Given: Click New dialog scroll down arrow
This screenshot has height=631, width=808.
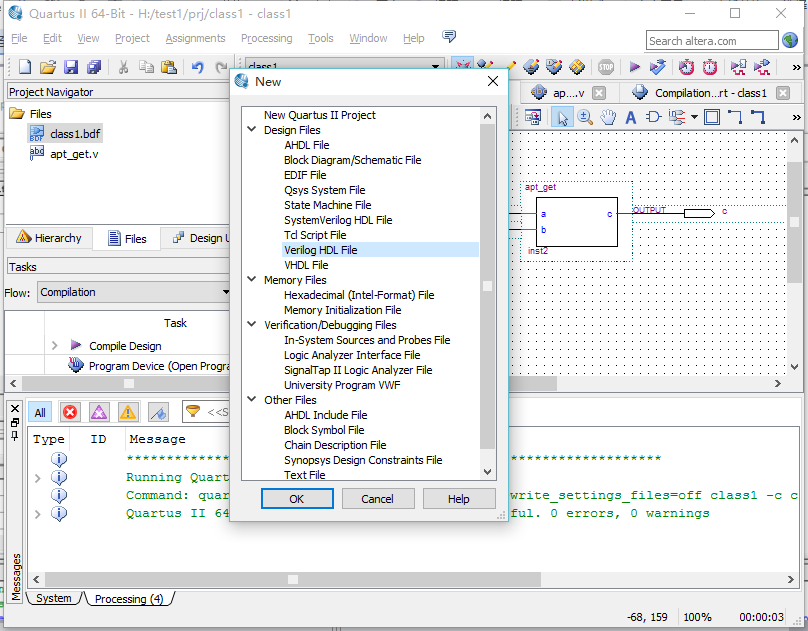Looking at the screenshot, I should 487,471.
